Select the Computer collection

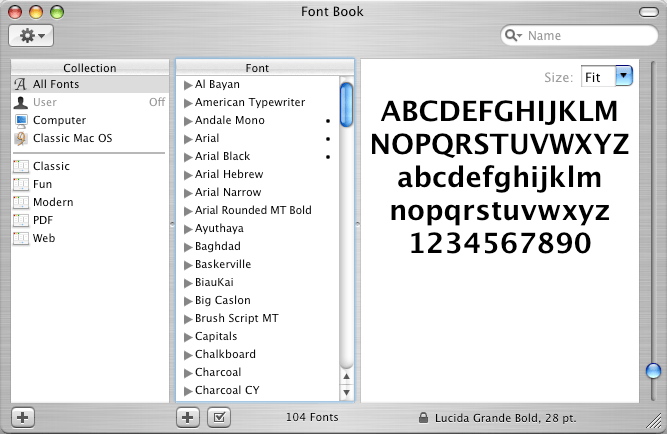pyautogui.click(x=90, y=120)
